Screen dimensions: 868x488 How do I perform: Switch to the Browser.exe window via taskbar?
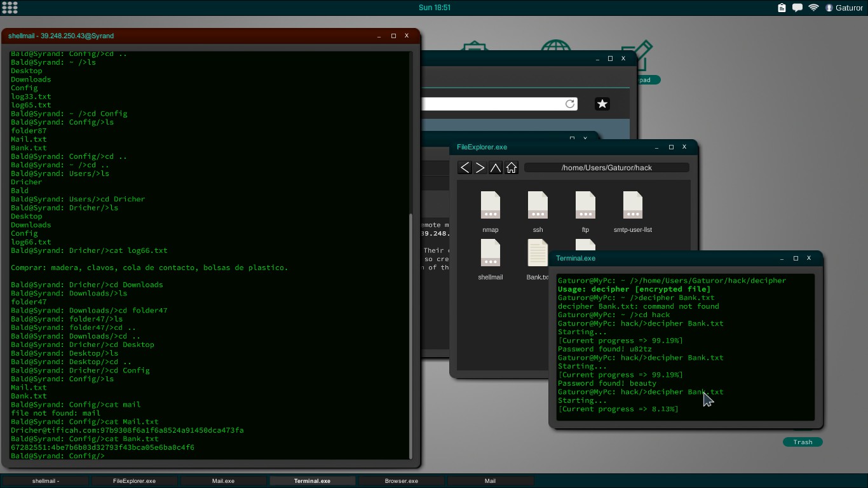(401, 481)
